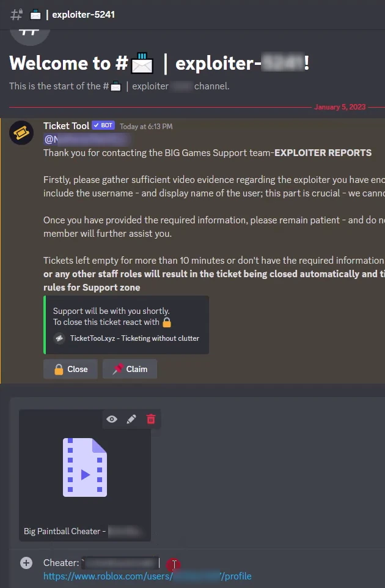Viewport: 385px width, 588px height.
Task: Edit attachment using the pencil icon
Action: pyautogui.click(x=131, y=419)
